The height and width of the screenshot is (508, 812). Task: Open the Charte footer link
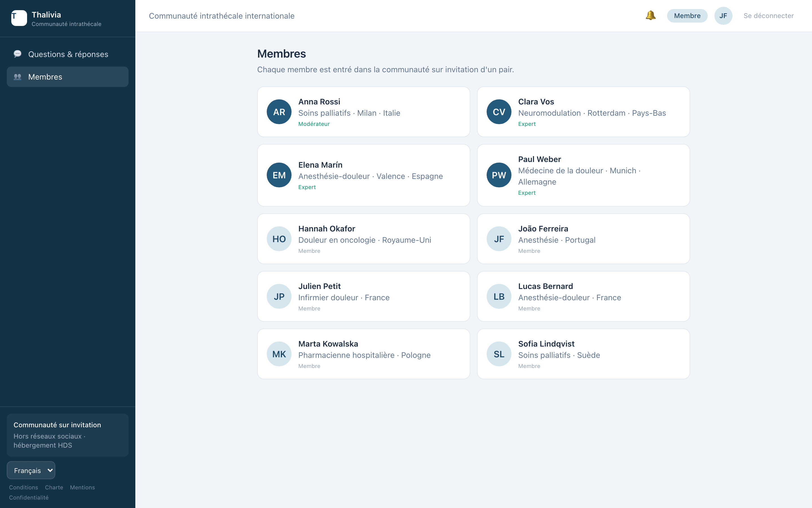point(54,487)
